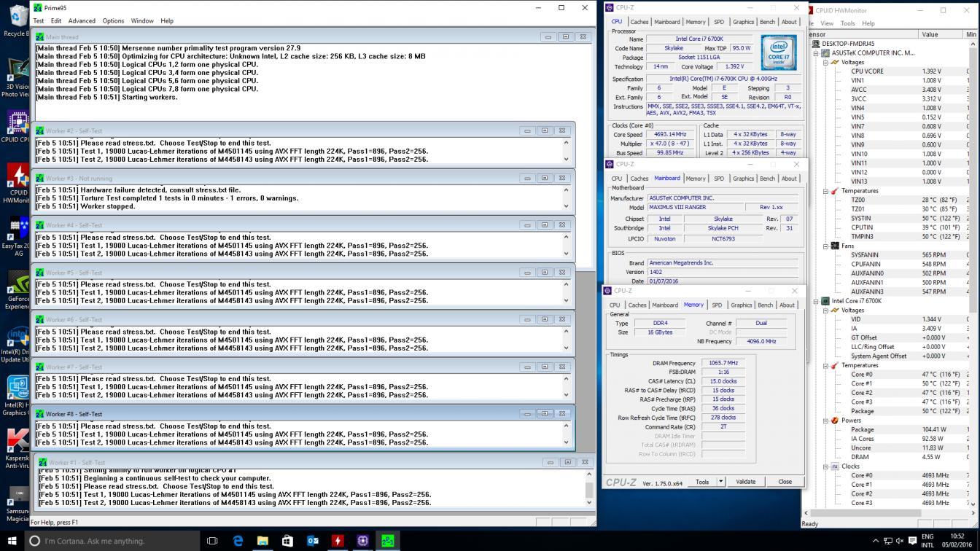Image resolution: width=980 pixels, height=551 pixels.
Task: Select Graphics tab in the Memory CPU-Z window
Action: pos(741,305)
